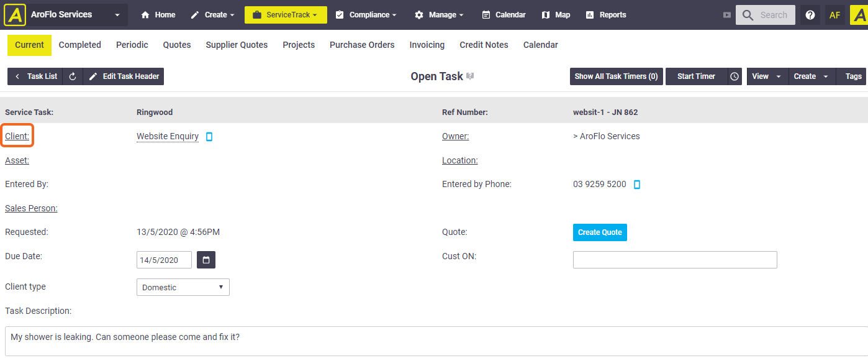Open the Compliance dropdown menu
Image resolution: width=868 pixels, height=358 pixels.
pyautogui.click(x=366, y=15)
